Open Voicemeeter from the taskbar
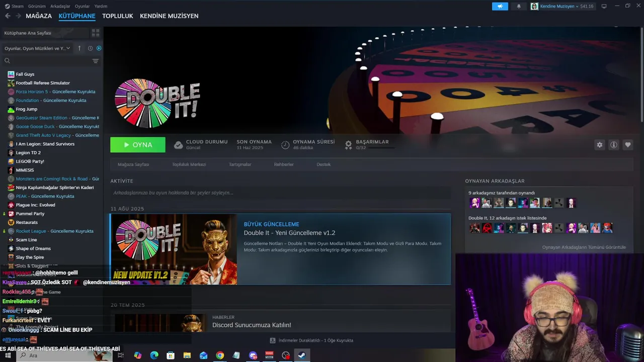Image resolution: width=644 pixels, height=362 pixels. [x=269, y=355]
